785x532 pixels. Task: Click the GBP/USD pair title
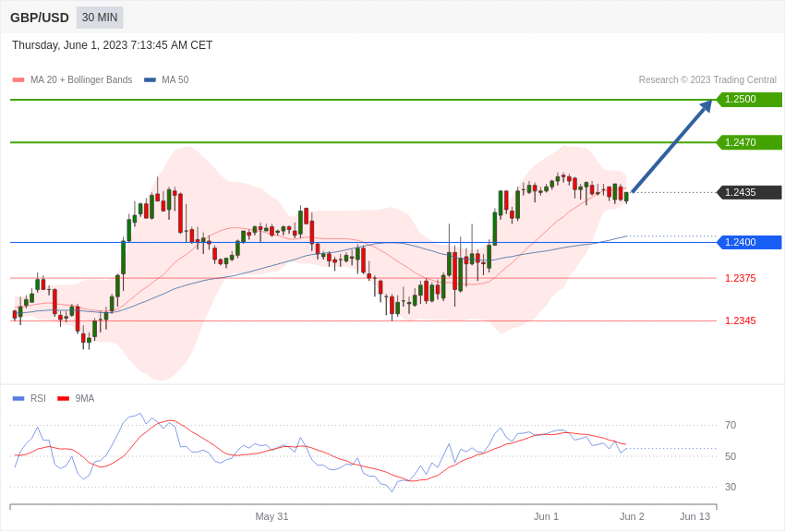(x=40, y=18)
